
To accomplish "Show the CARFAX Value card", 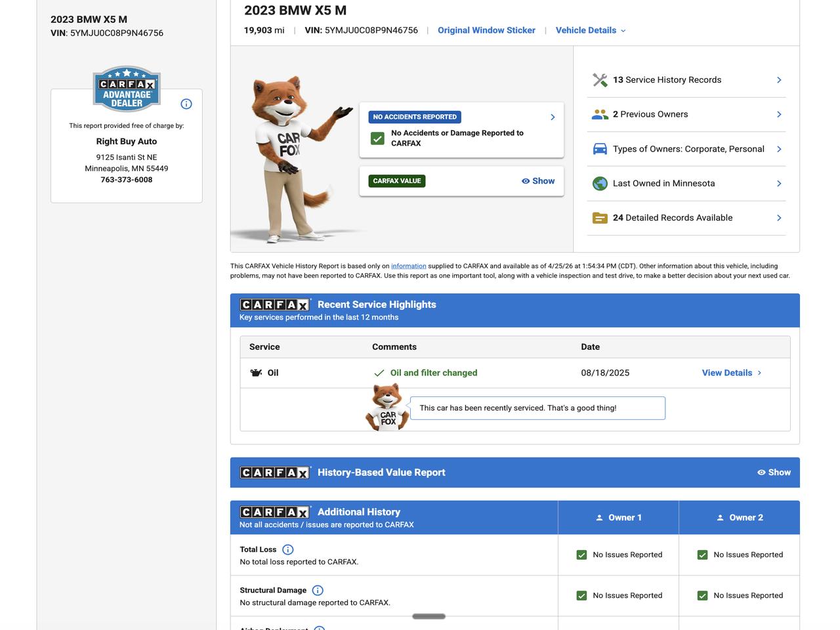I will click(538, 181).
